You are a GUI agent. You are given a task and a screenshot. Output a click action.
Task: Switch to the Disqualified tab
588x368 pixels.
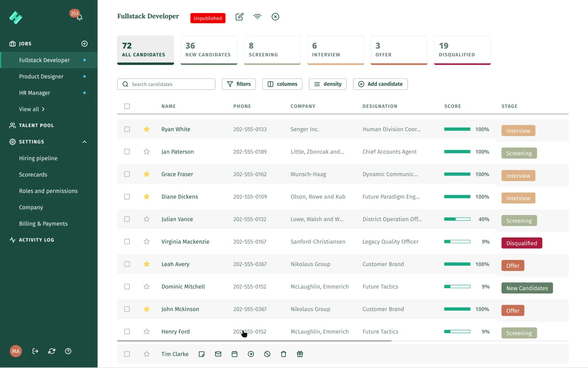pyautogui.click(x=462, y=50)
